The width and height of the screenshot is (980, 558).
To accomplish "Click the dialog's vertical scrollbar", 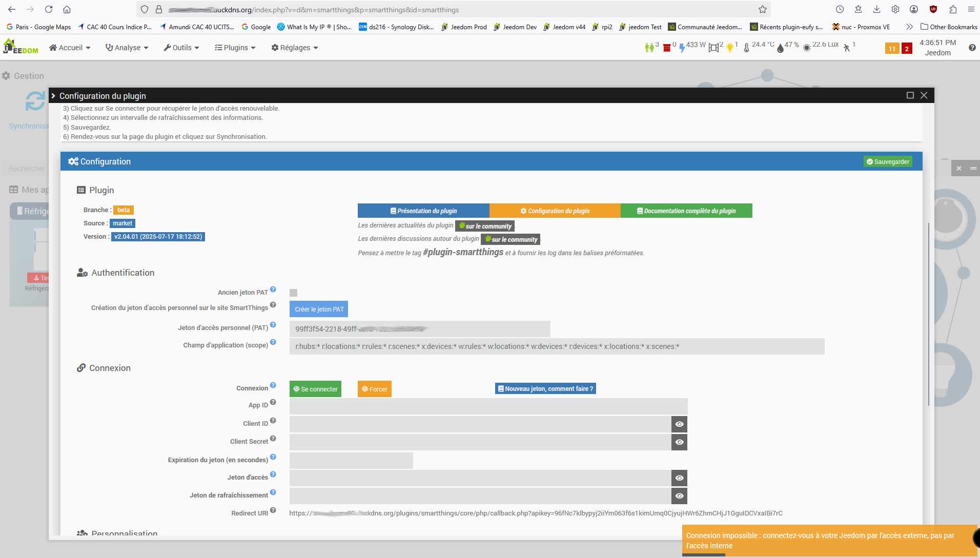I will click(x=929, y=315).
